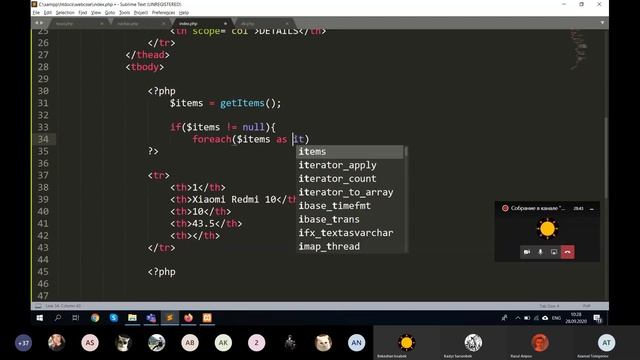Open the tab list dropdown arrow
Screen dimensions: 640x360
pos(602,23)
